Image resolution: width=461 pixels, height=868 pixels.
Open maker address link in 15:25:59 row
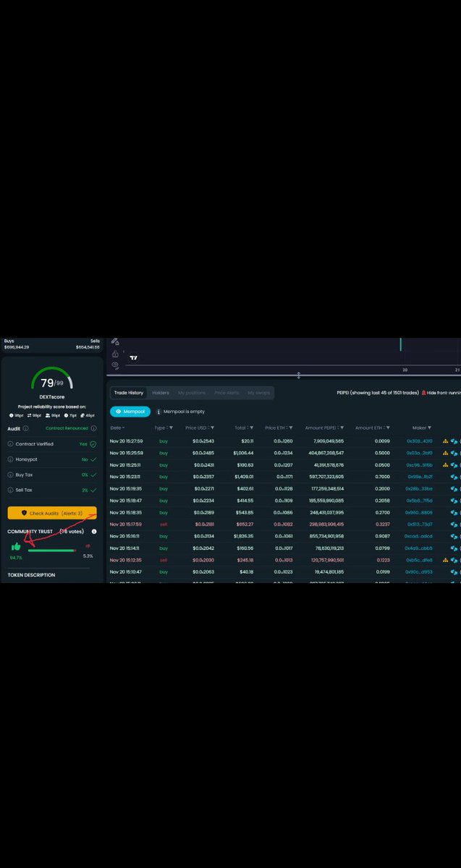pos(419,453)
